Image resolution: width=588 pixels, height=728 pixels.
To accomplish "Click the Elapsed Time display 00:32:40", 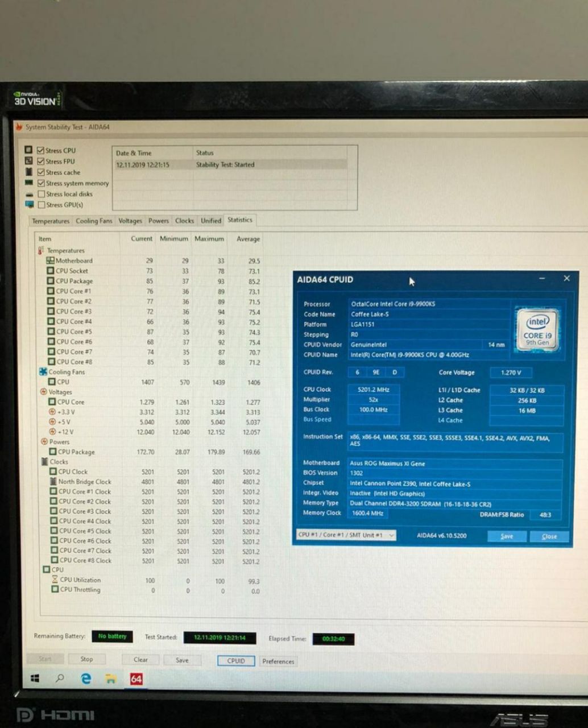I will coord(333,639).
